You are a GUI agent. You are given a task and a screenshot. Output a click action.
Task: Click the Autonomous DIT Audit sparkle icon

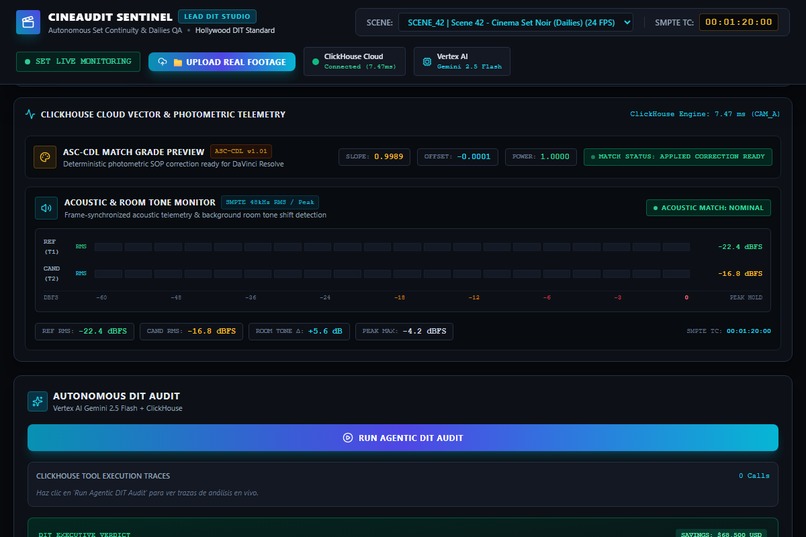(x=38, y=401)
